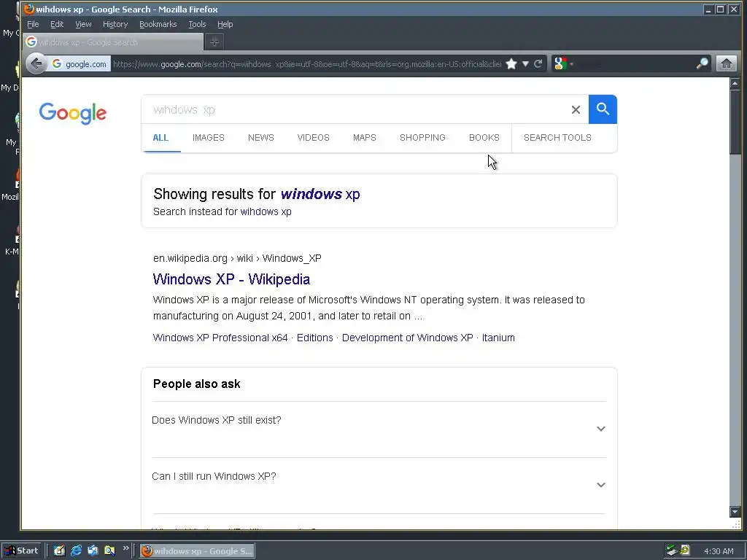The height and width of the screenshot is (560, 747).
Task: Go to the Firefox home page button
Action: click(x=726, y=63)
